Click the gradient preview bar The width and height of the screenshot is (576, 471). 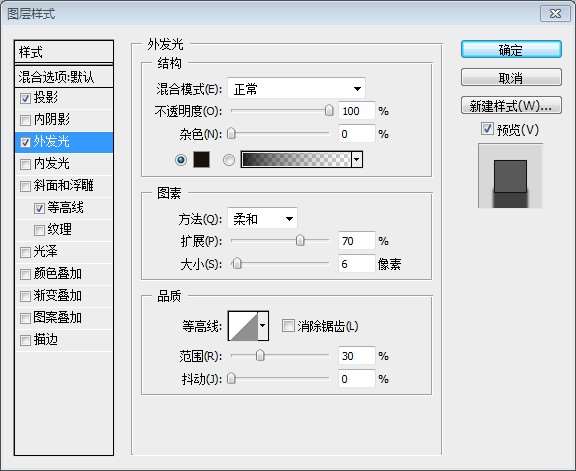pyautogui.click(x=296, y=160)
